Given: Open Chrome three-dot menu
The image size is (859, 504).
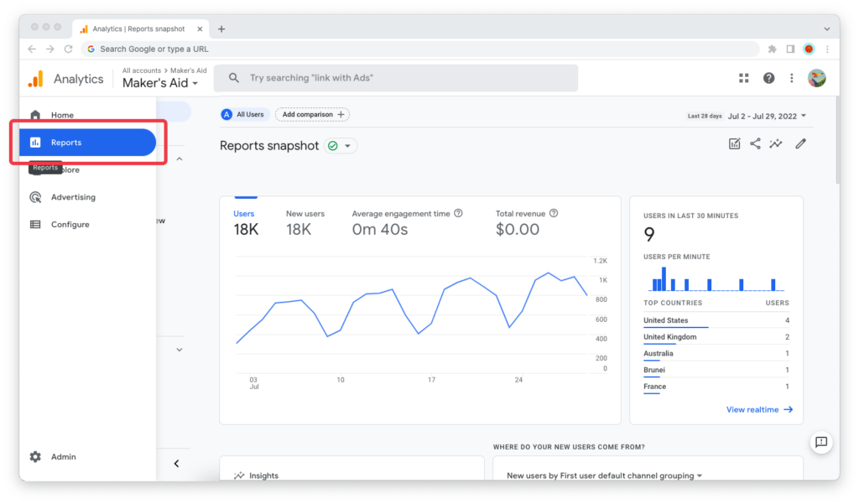Looking at the screenshot, I should point(827,49).
